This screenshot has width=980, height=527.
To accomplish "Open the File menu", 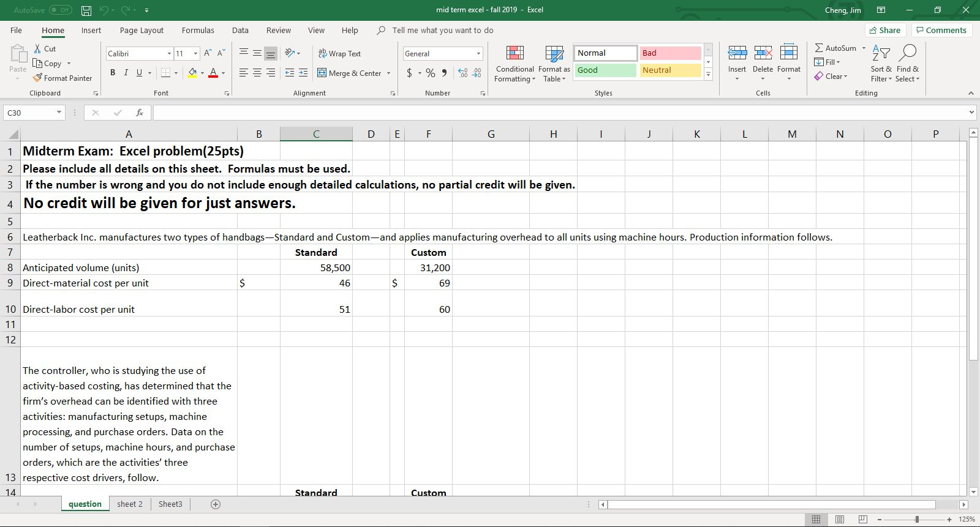I will pyautogui.click(x=16, y=30).
